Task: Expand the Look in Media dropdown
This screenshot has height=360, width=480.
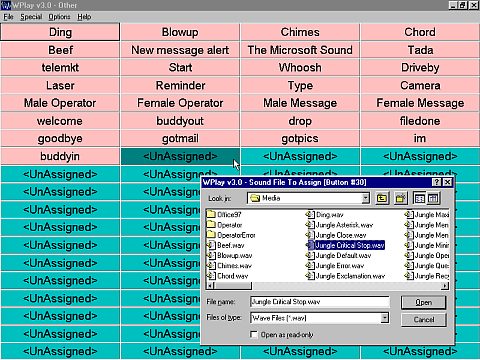Action: pos(366,198)
